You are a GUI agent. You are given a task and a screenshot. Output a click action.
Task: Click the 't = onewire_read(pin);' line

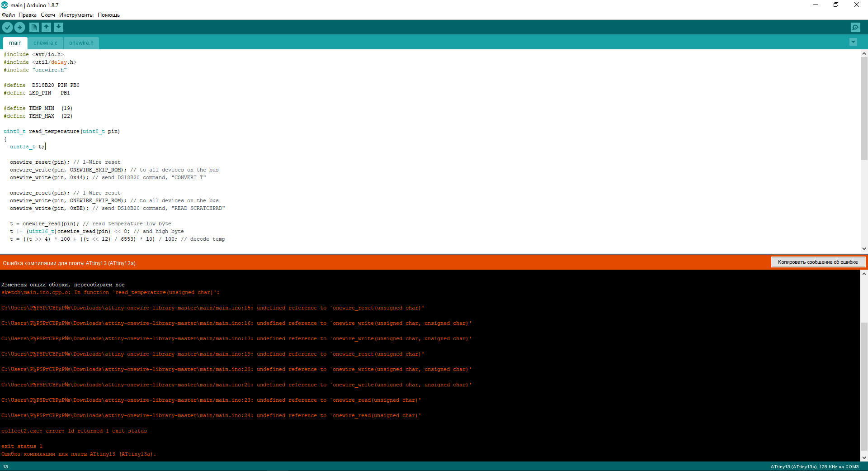[90, 224]
